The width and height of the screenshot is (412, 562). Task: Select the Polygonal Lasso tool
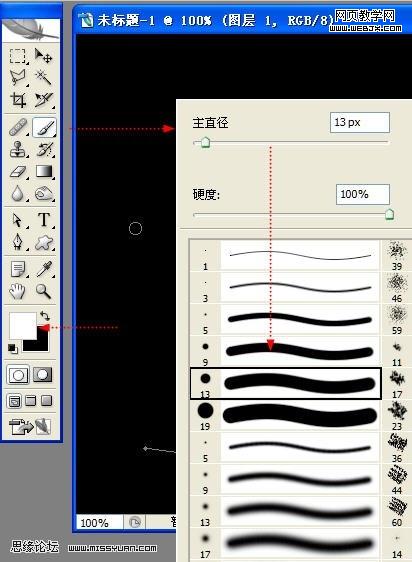pyautogui.click(x=18, y=77)
